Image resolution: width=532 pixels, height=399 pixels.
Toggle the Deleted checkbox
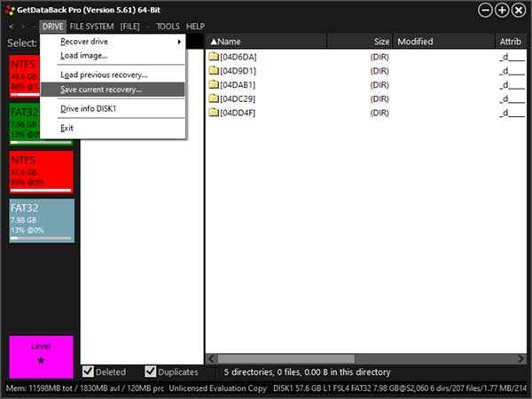tap(88, 372)
